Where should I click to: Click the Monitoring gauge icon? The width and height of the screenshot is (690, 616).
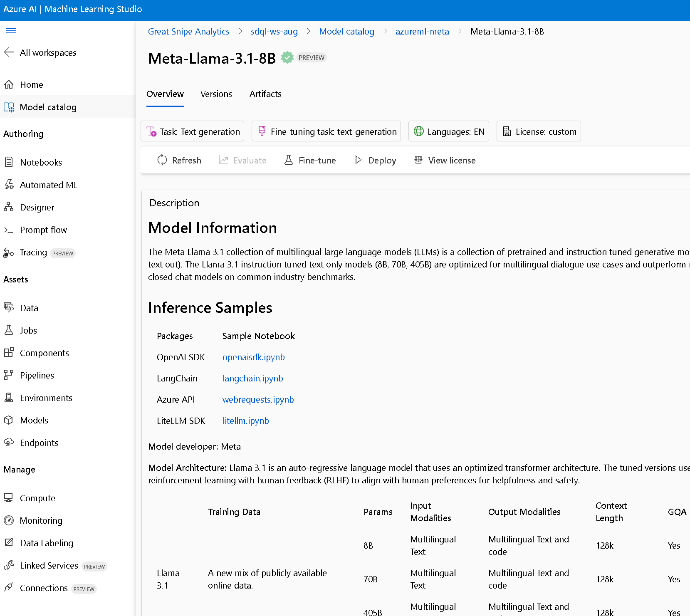(9, 520)
